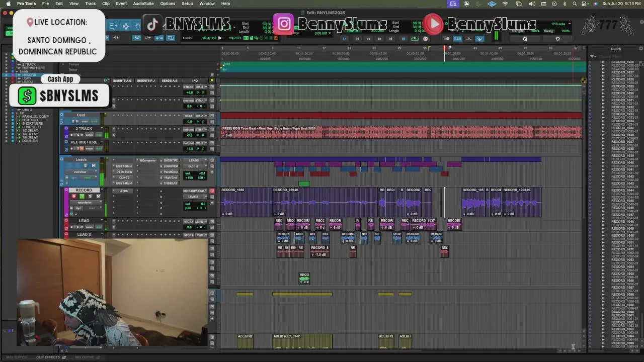Screen dimensions: 644x362
Task: Open the High End send on Leads
Action: coord(170,177)
